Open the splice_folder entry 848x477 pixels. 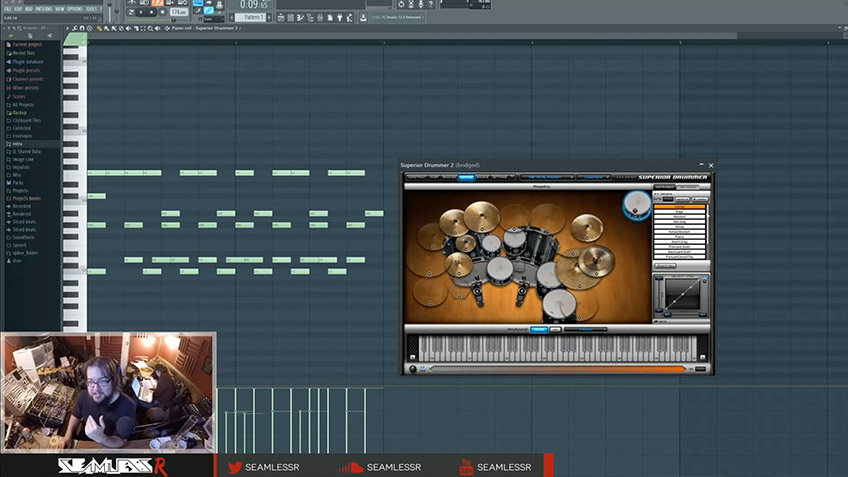tap(25, 253)
